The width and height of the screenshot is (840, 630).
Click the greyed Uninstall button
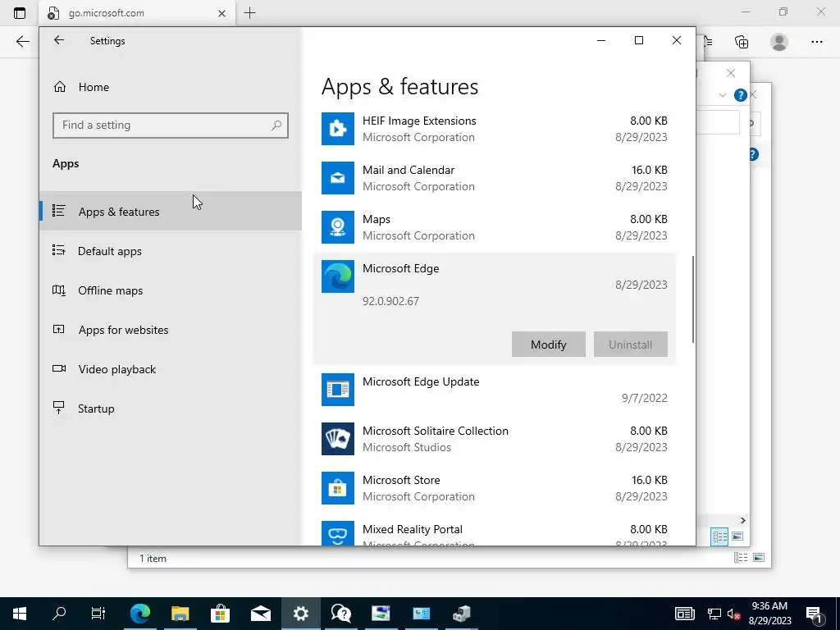pos(631,345)
